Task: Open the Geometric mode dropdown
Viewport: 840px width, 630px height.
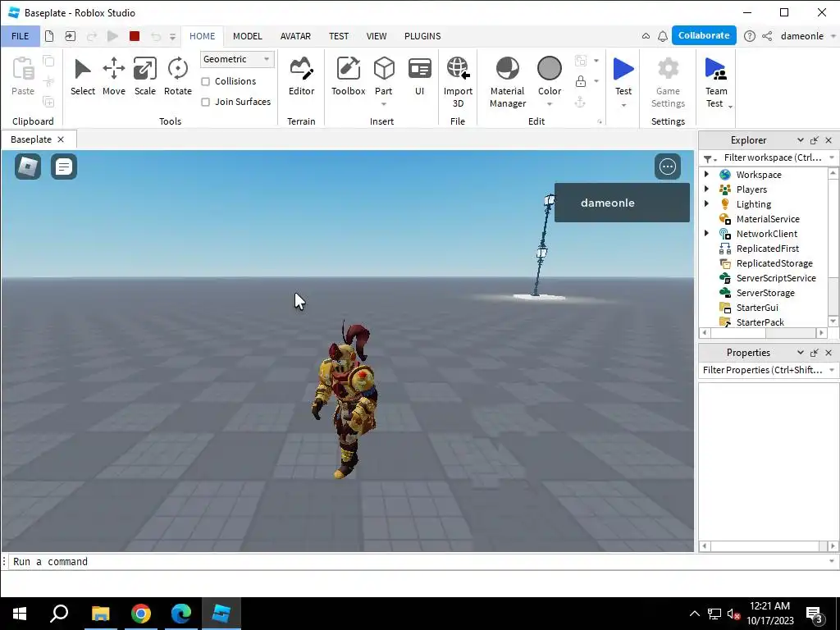Action: tap(237, 59)
